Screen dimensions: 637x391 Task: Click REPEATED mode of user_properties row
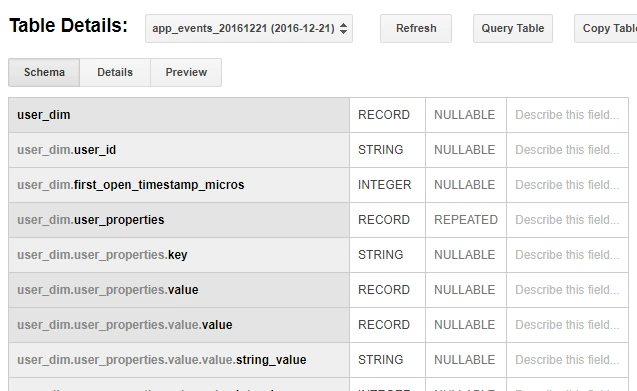pos(466,220)
